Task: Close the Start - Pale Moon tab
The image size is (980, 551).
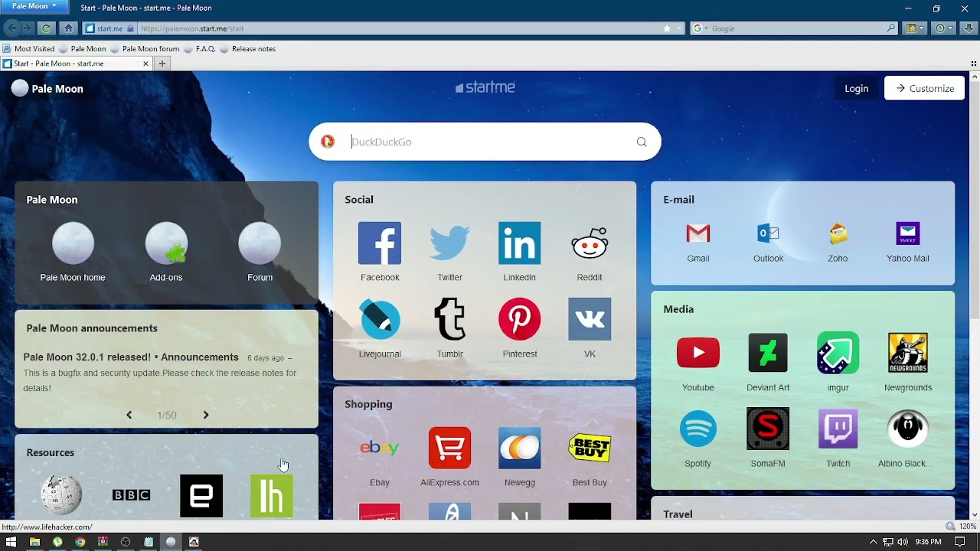Action: coord(146,64)
